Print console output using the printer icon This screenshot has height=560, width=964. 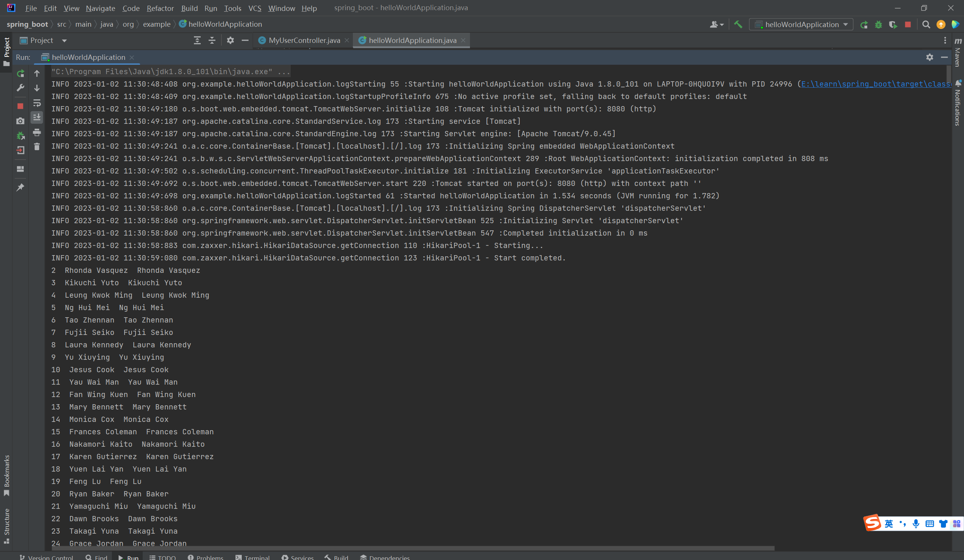(37, 132)
